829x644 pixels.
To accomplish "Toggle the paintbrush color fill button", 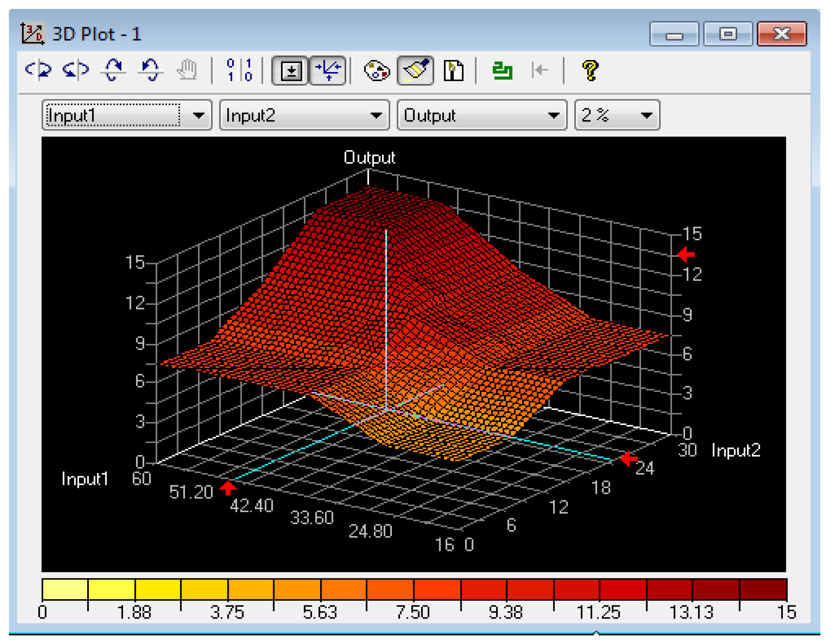I will 415,71.
